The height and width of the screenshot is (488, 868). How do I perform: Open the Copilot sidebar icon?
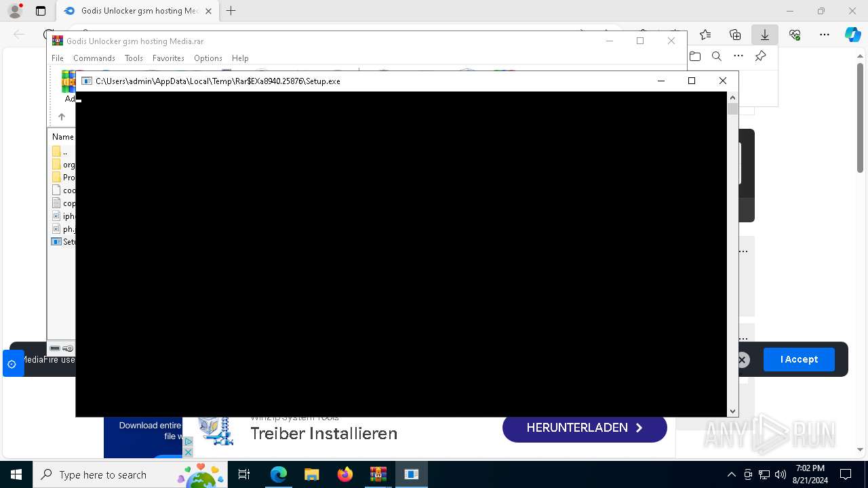tap(853, 35)
